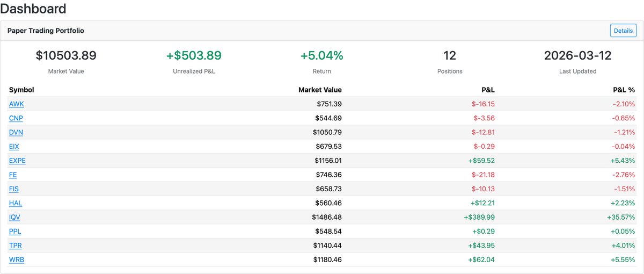The width and height of the screenshot is (644, 274).
Task: Open the EIX symbol link
Action: pyautogui.click(x=14, y=146)
